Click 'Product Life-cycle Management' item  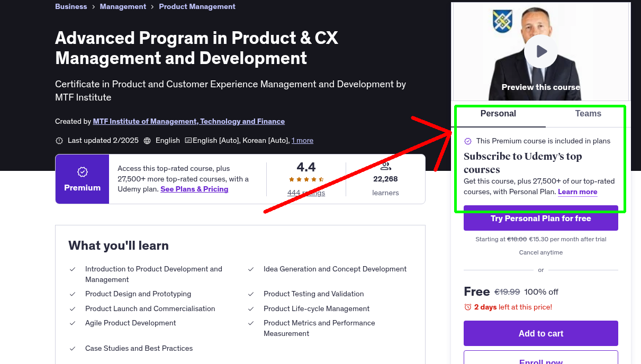[x=317, y=308]
